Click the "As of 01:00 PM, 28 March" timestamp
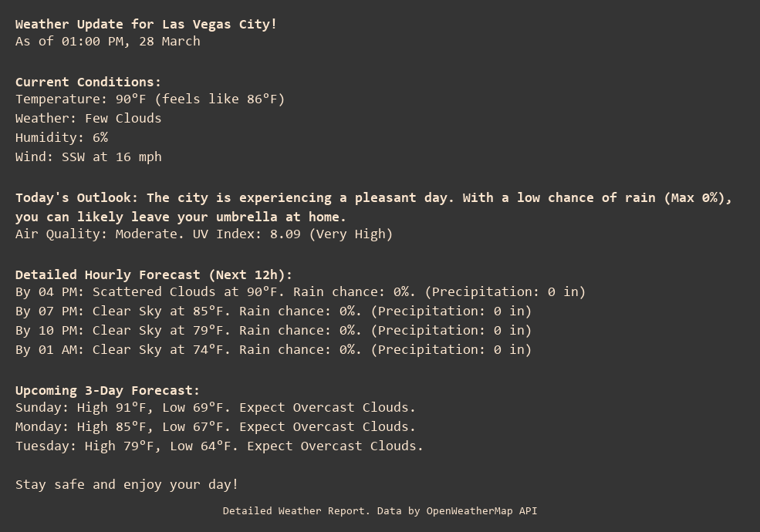Viewport: 760px width, 532px height. pos(108,41)
